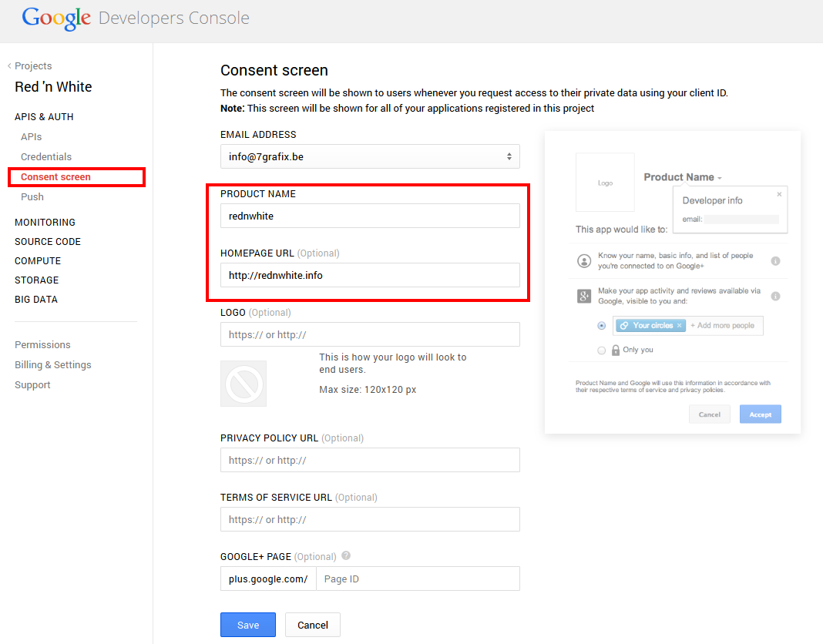
Task: Select the Only you radio button
Action: click(602, 350)
